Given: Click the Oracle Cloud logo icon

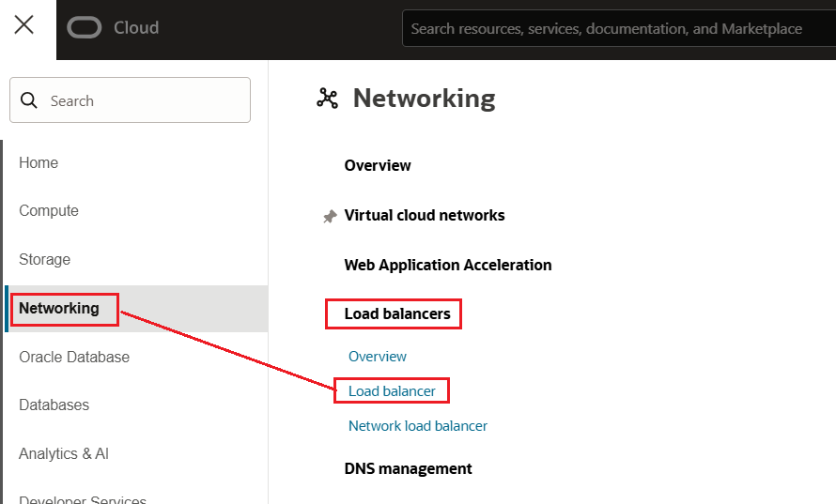Looking at the screenshot, I should click(x=85, y=28).
